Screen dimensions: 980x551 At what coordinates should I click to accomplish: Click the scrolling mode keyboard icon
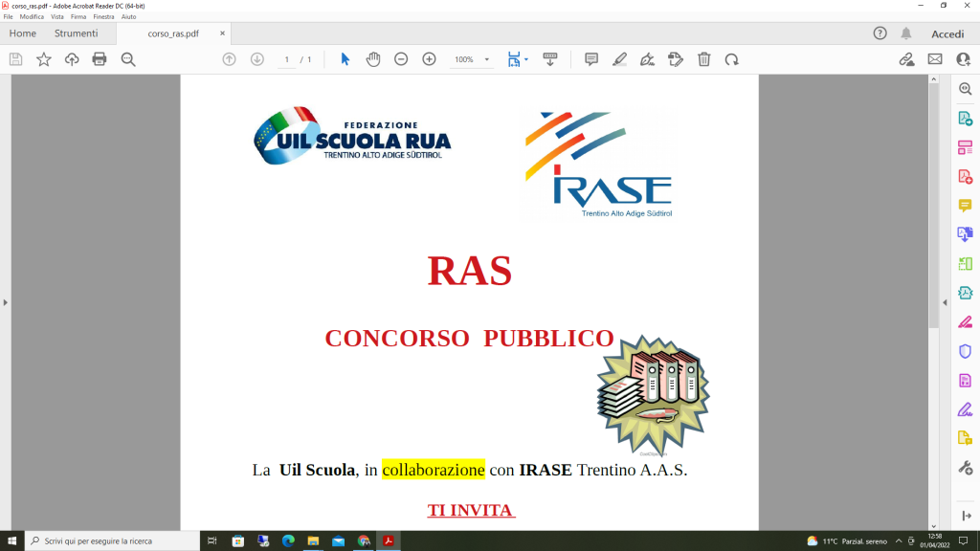click(x=550, y=59)
